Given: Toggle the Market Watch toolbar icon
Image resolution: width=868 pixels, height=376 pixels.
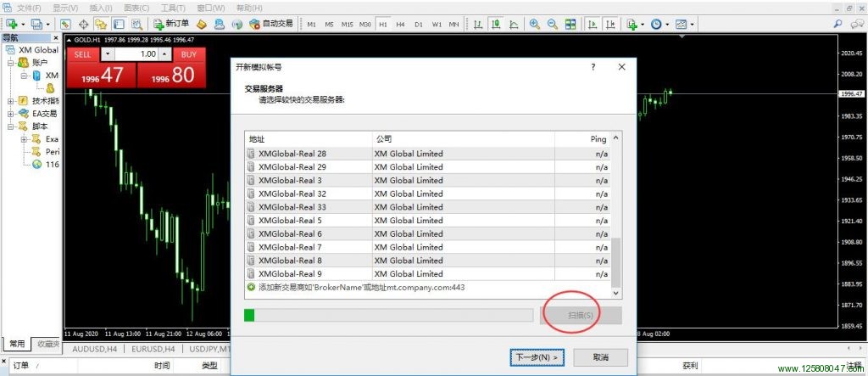Looking at the screenshot, I should 65,24.
